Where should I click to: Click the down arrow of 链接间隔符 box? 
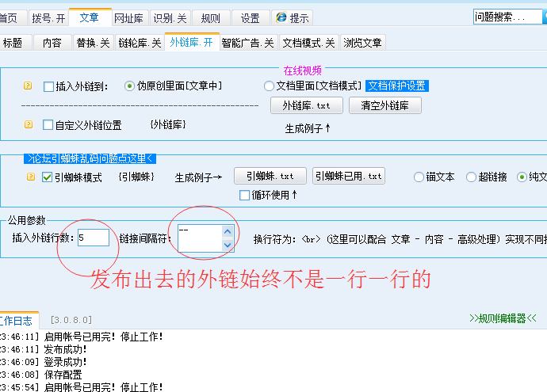point(228,245)
